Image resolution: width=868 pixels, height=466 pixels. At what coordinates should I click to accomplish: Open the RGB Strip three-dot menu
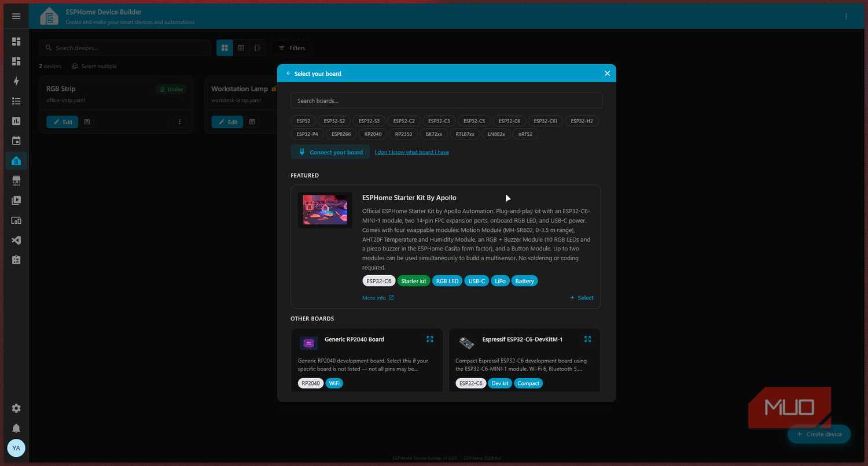(179, 122)
